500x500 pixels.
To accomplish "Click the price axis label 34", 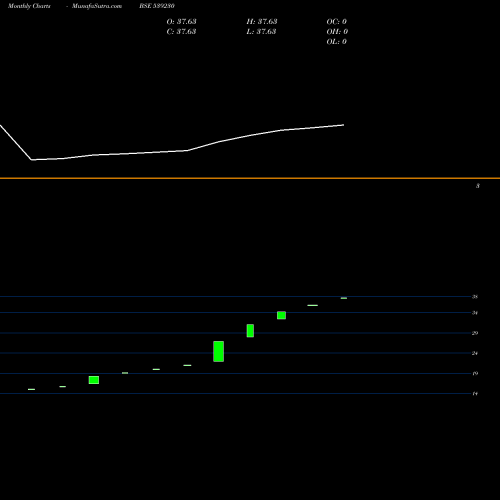I will (x=475, y=313).
